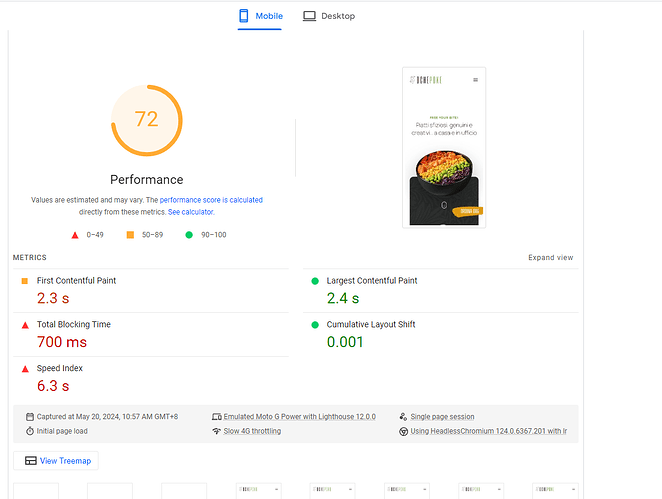Click the treemap icon in View Treemap
Screen dimensions: 662x499
click(30, 461)
